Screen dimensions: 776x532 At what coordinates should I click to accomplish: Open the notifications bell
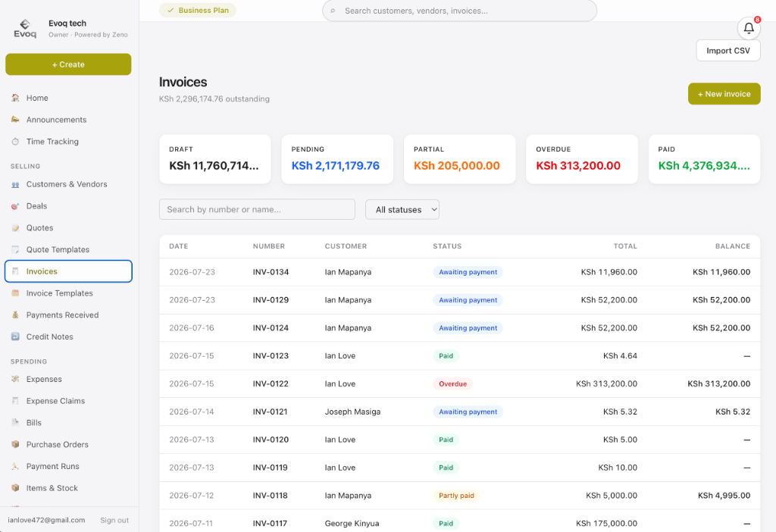749,28
